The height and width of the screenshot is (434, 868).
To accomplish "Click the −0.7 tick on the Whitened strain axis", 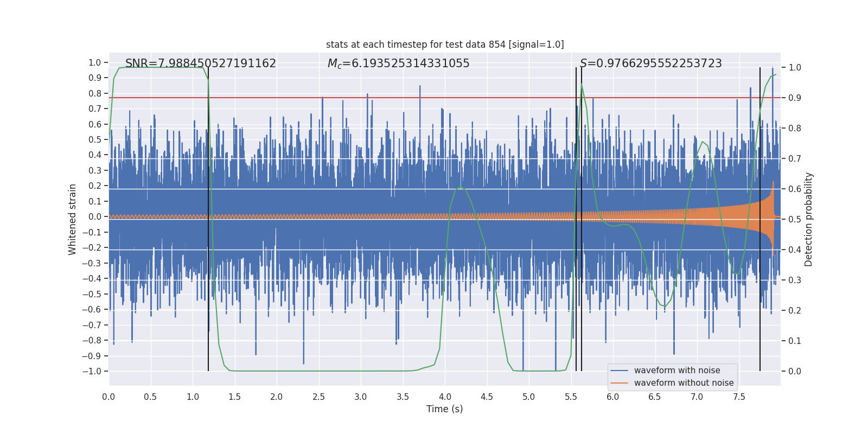I will pos(92,325).
